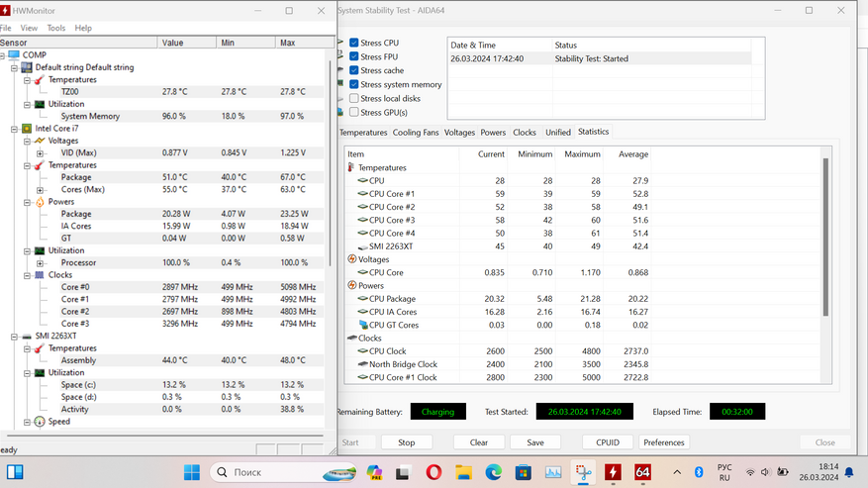Open the Opera browser from the taskbar
The width and height of the screenshot is (868, 488).
tap(432, 472)
